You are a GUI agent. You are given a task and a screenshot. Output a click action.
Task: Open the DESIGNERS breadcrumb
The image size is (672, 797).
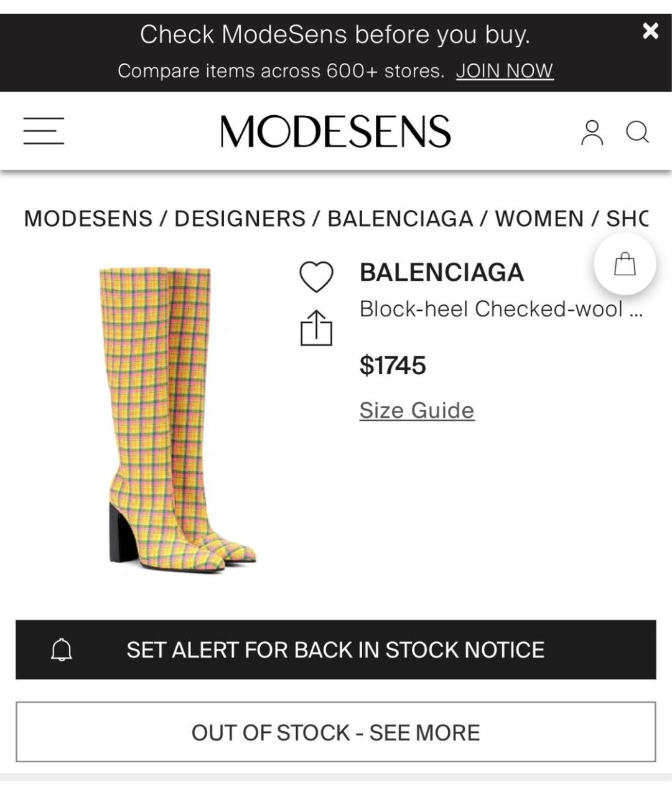[x=240, y=219]
